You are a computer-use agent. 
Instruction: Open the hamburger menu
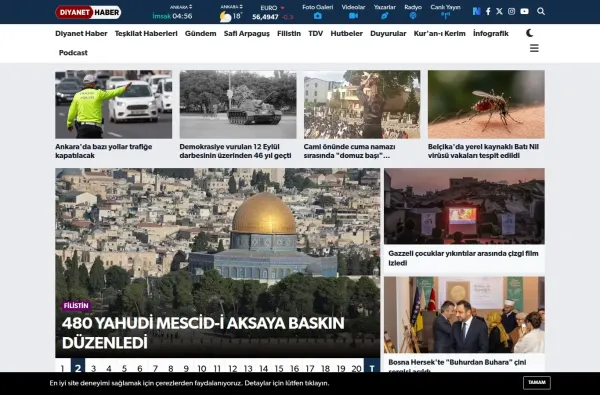click(x=534, y=48)
